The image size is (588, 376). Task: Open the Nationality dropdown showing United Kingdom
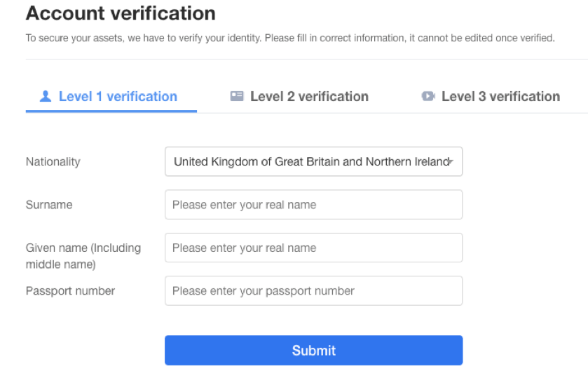click(313, 161)
